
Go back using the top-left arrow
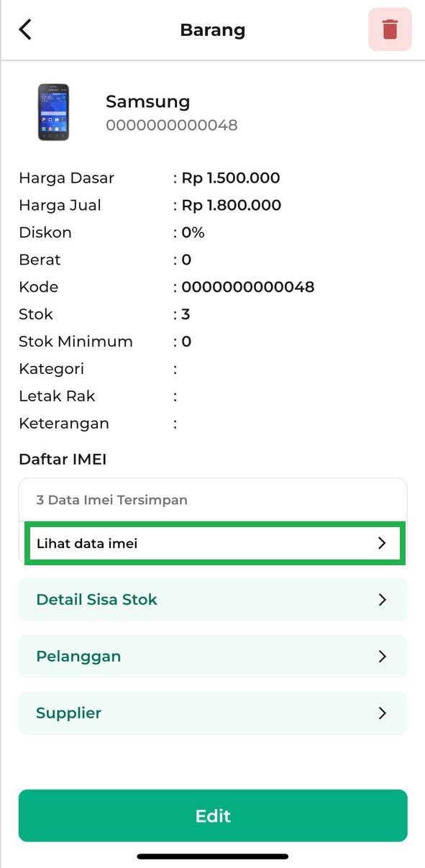25,29
